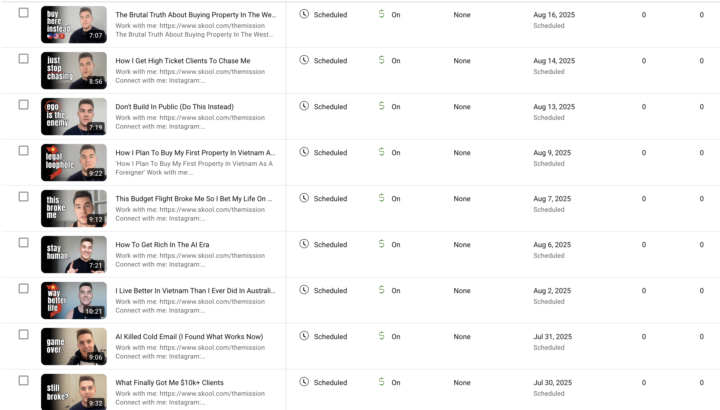The width and height of the screenshot is (720, 410).
Task: Click the clock icon for 'What Finally Got Me $10k+ Clients'
Action: [x=304, y=382]
